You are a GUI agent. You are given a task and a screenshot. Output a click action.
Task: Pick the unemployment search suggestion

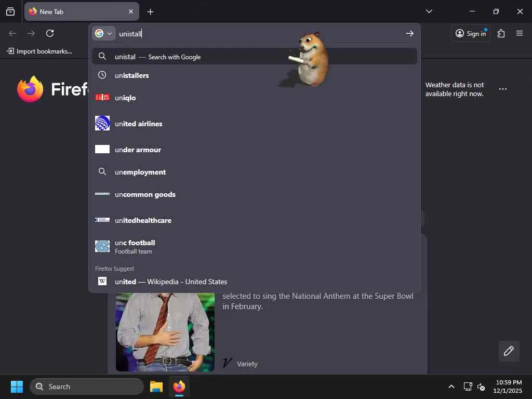click(255, 172)
